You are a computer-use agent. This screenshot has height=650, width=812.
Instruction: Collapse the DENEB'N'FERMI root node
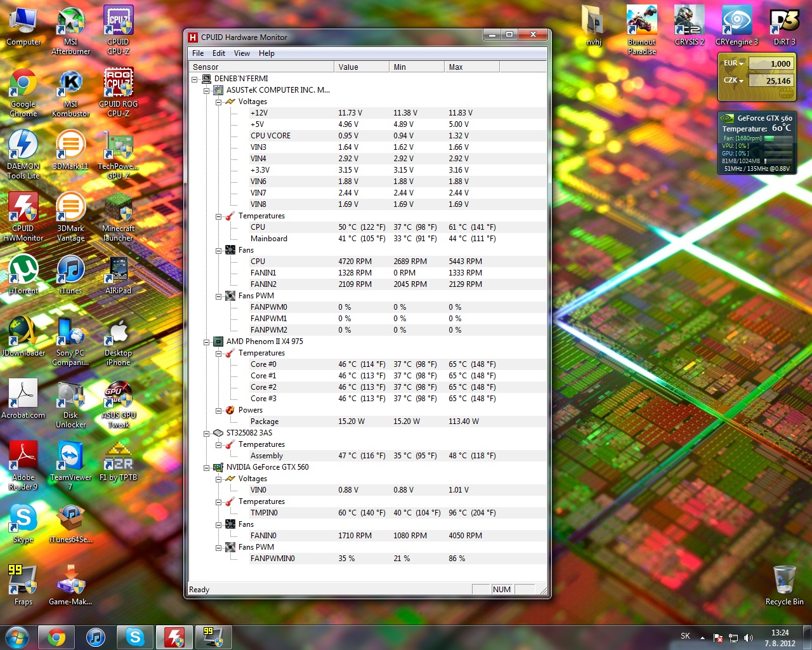coord(195,79)
